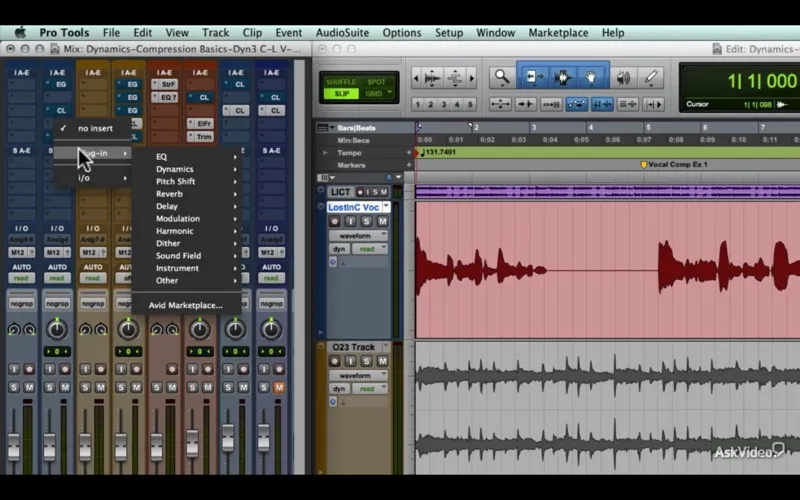Click the dyn button on LostInC Voc track
Viewport: 800px width, 500px height.
point(339,249)
